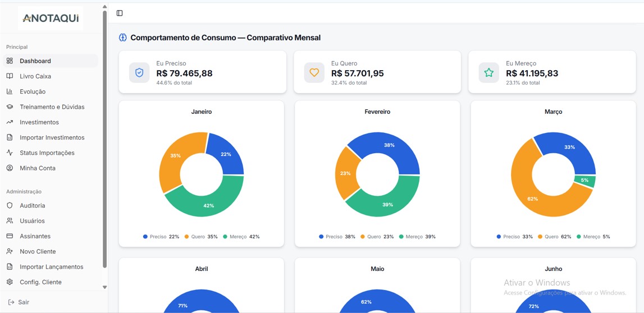Click the Eu Quero heart icon
644x313 pixels.
pos(314,72)
